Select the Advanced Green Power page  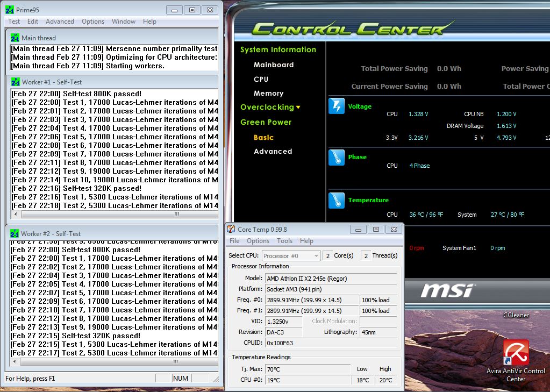(273, 151)
